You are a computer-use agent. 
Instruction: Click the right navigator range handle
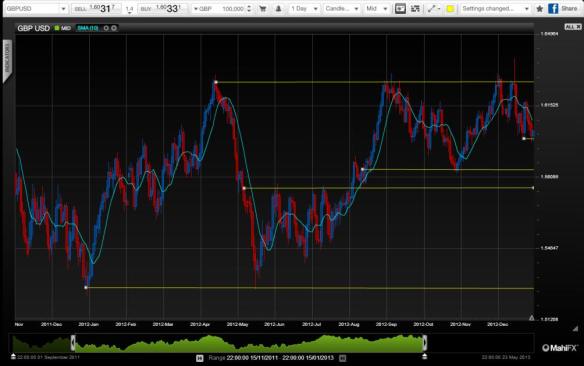(425, 343)
